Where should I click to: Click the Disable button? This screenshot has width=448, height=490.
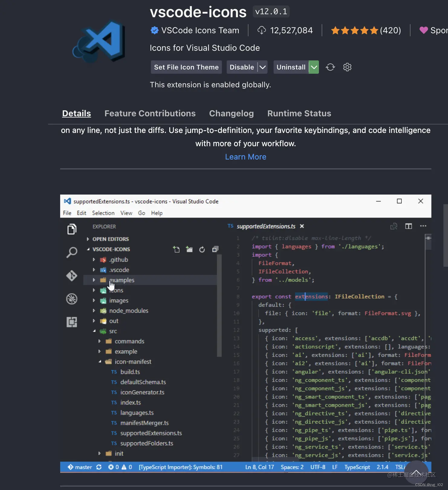[242, 67]
